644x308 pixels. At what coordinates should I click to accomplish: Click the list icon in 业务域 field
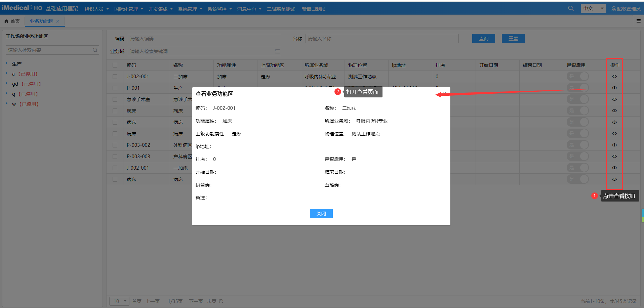pyautogui.click(x=277, y=51)
